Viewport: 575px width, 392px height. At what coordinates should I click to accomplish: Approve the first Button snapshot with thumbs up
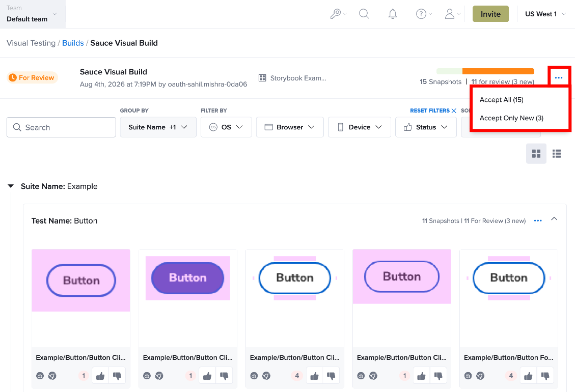(x=100, y=376)
